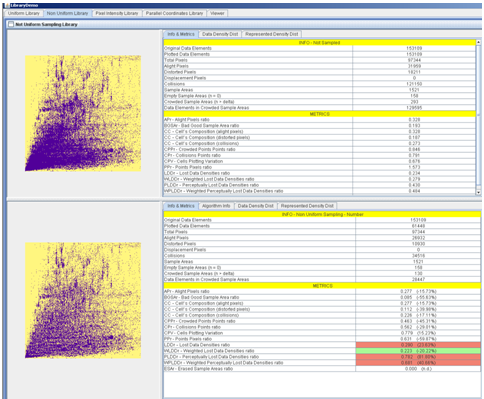Select the red LDDr metric value cell
The width and height of the screenshot is (484, 399).
click(x=418, y=345)
